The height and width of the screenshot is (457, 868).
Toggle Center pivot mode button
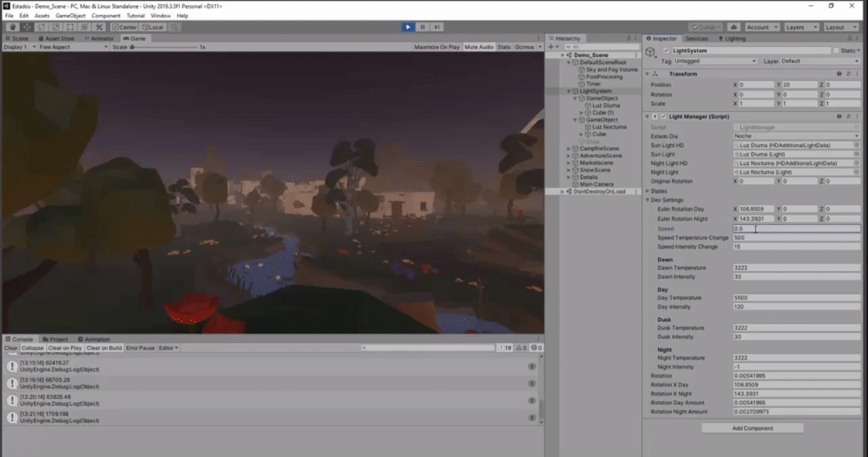point(124,27)
